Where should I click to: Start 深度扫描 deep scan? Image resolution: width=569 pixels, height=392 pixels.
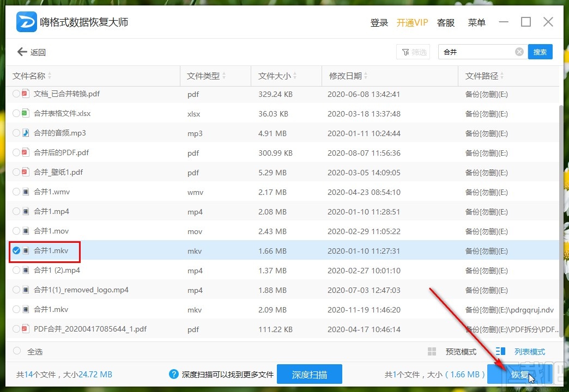click(309, 374)
